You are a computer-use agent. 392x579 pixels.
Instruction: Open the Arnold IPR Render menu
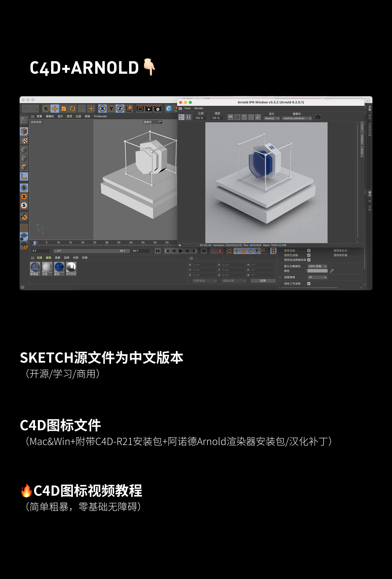point(199,108)
